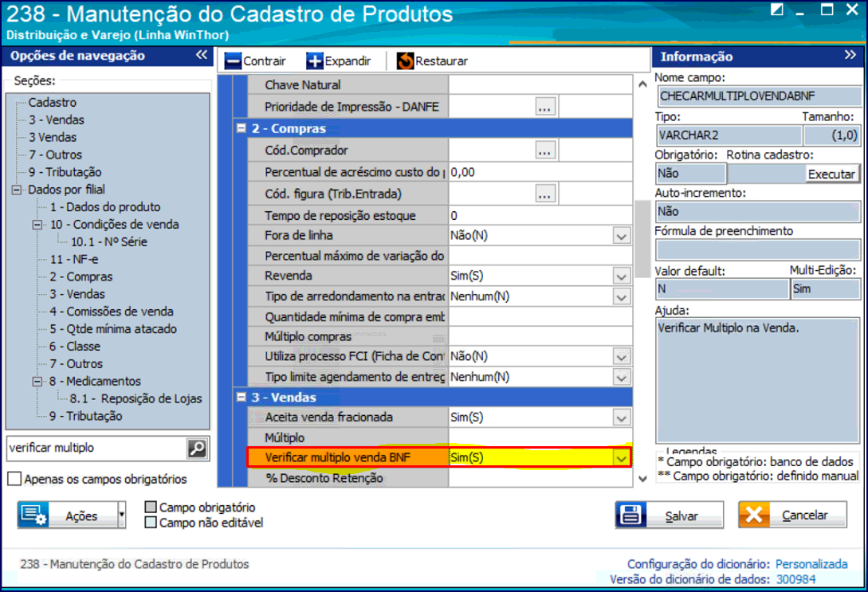Collapse the 2 - Compras section
868x592 pixels.
pos(242,127)
